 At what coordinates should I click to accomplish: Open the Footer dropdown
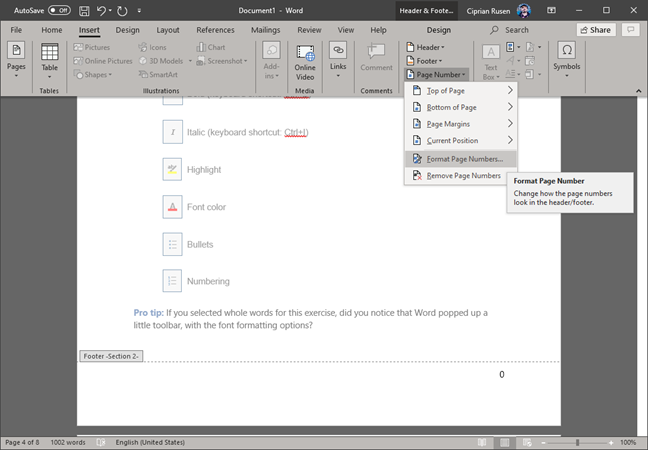pyautogui.click(x=424, y=61)
